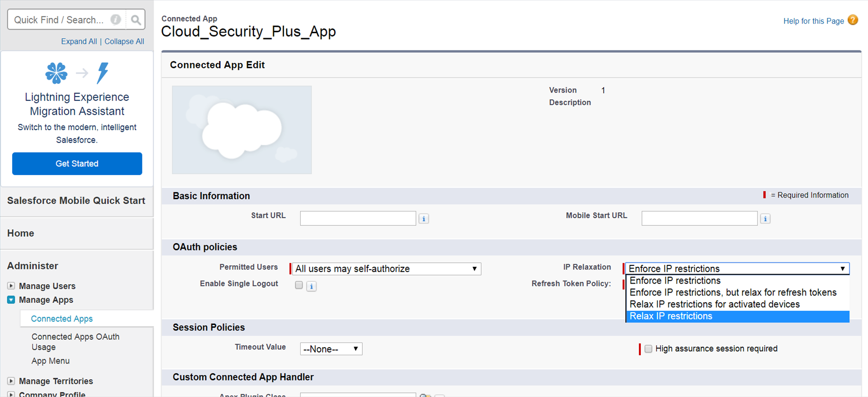
Task: Click the Get Started button
Action: tap(77, 163)
